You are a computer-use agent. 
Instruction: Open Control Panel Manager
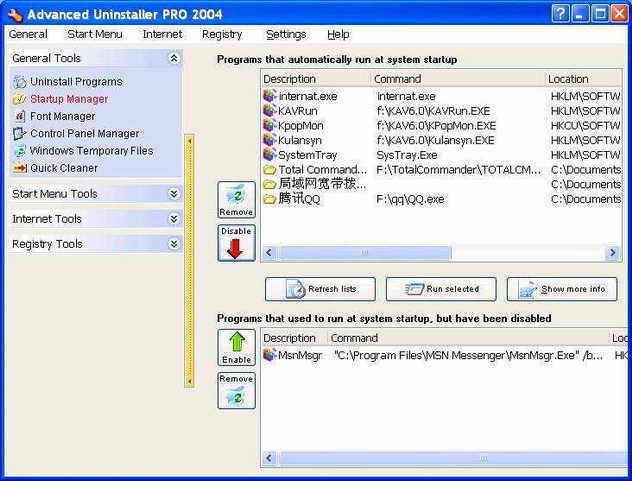coord(84,133)
